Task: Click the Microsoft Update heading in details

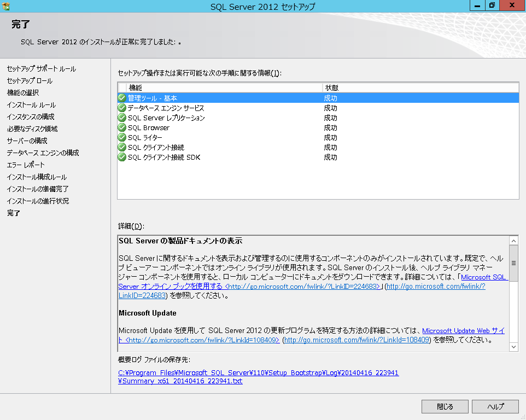Action: point(148,313)
